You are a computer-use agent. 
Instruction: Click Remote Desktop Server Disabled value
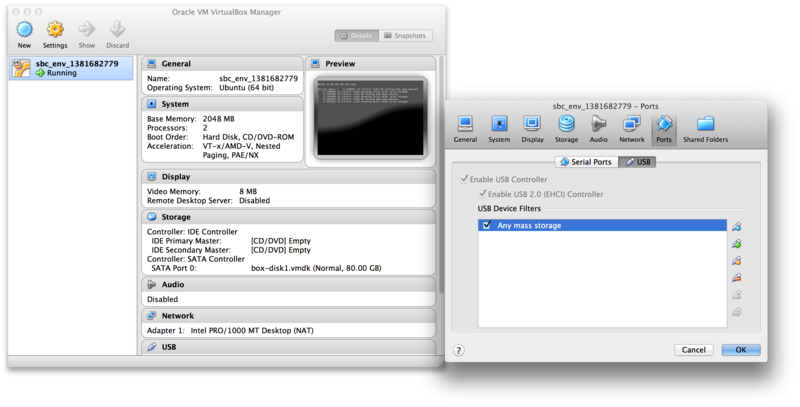pyautogui.click(x=255, y=200)
